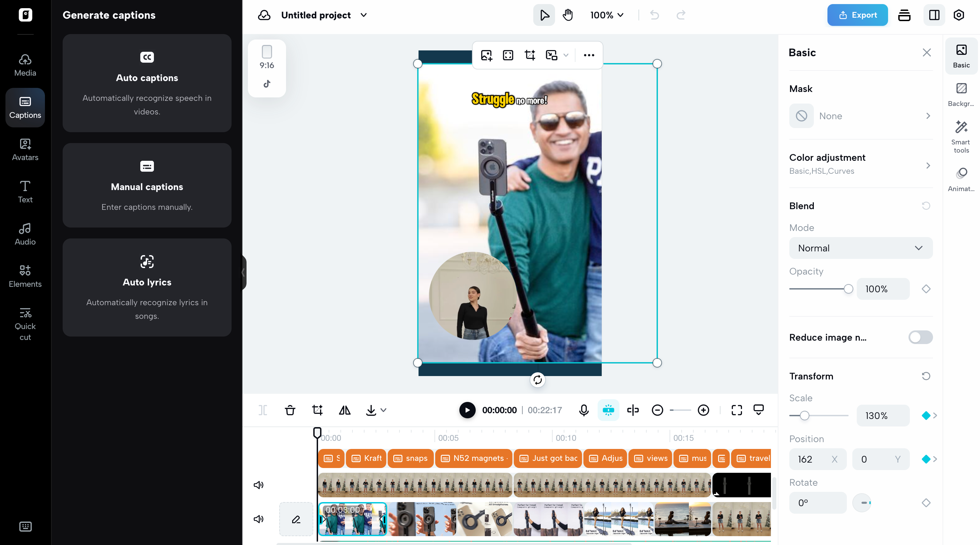
Task: Choose Auto captions option
Action: (x=147, y=83)
